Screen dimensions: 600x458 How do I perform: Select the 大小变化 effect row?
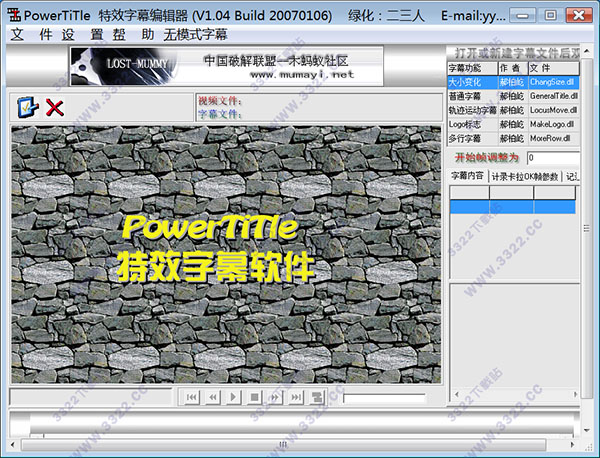tap(513, 82)
